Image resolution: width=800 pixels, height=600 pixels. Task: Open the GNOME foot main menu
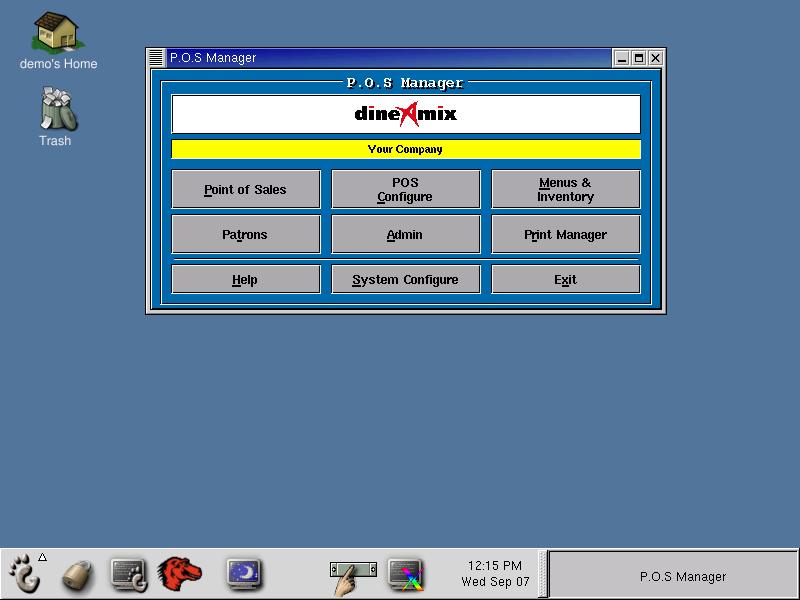coord(25,574)
